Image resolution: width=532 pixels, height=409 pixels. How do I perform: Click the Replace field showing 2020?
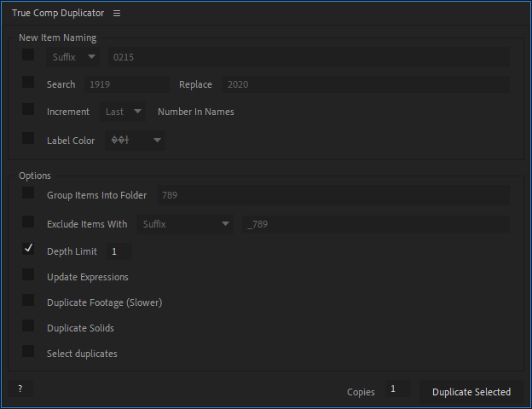pos(366,84)
